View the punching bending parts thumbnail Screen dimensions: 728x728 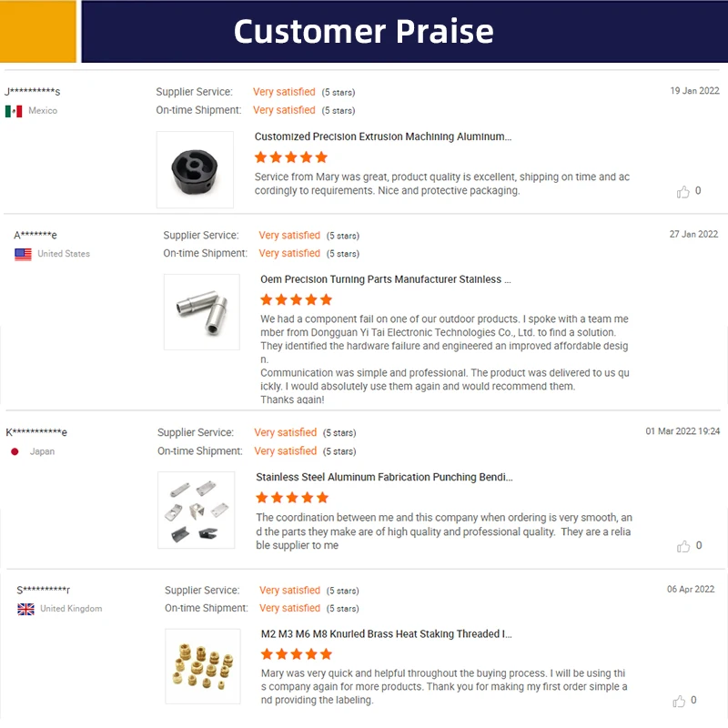coord(196,510)
